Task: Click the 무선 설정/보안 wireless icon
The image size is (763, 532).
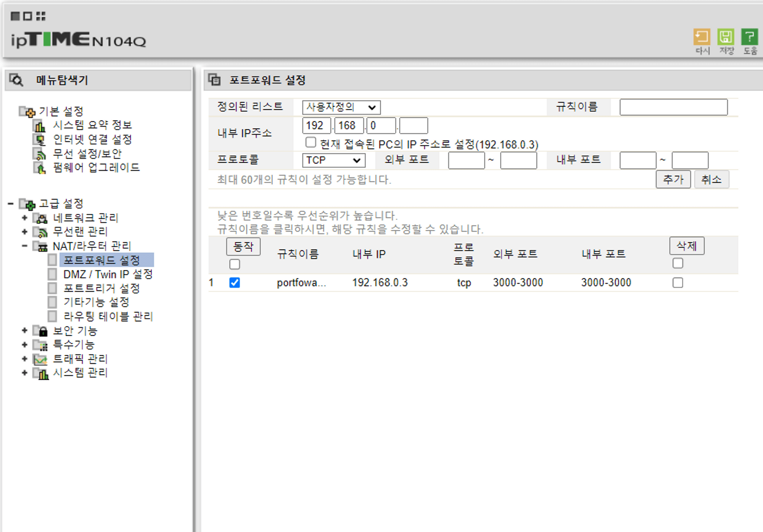Action: (x=39, y=154)
